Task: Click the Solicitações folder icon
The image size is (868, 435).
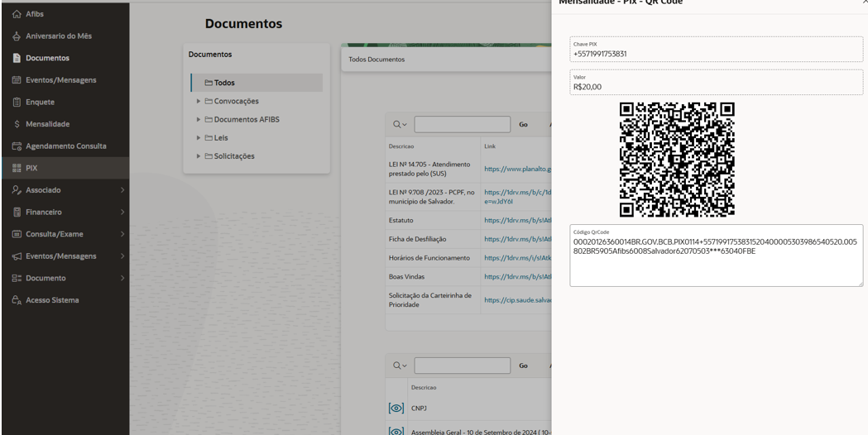Action: (209, 156)
